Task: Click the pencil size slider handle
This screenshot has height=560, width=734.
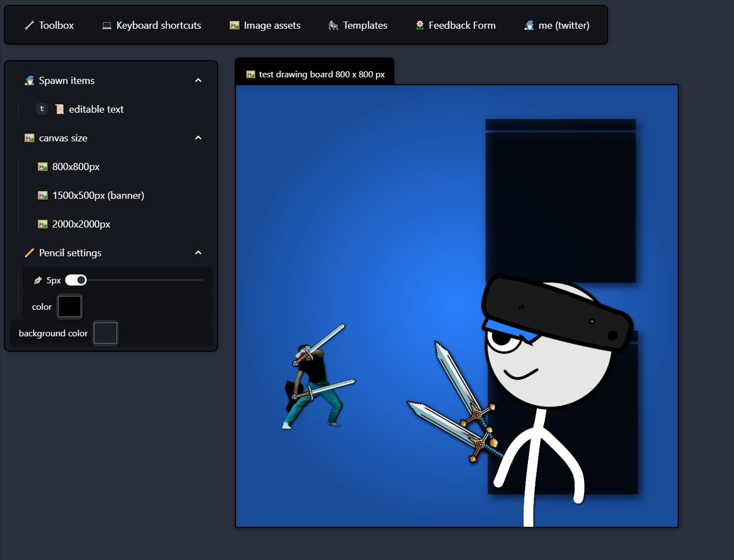Action: (81, 280)
